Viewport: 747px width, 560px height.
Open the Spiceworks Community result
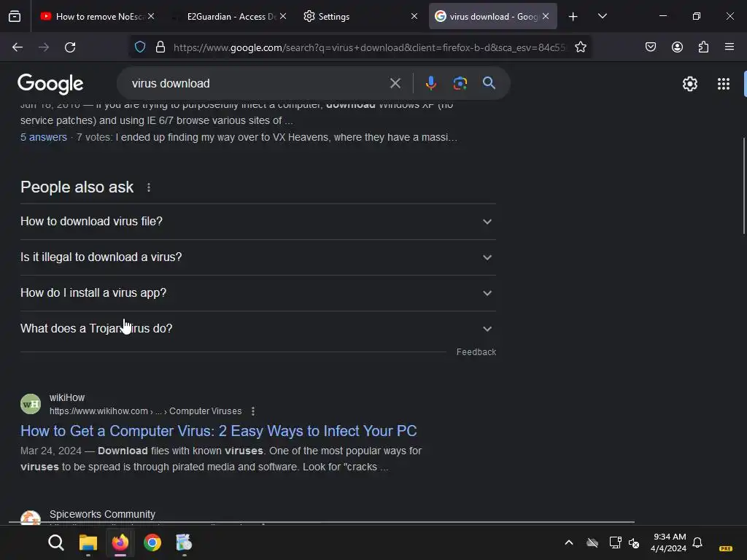click(102, 514)
